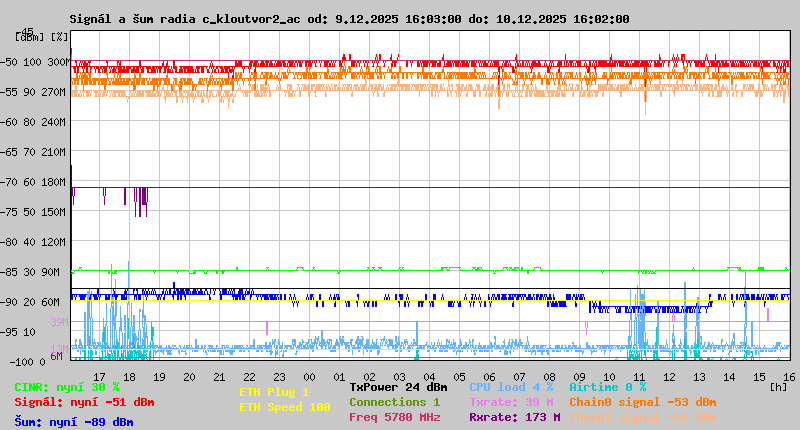Click the chart title 'Signál a šum radia c_kloutvor2_ac'
This screenshot has height=430, width=800.
[x=185, y=19]
